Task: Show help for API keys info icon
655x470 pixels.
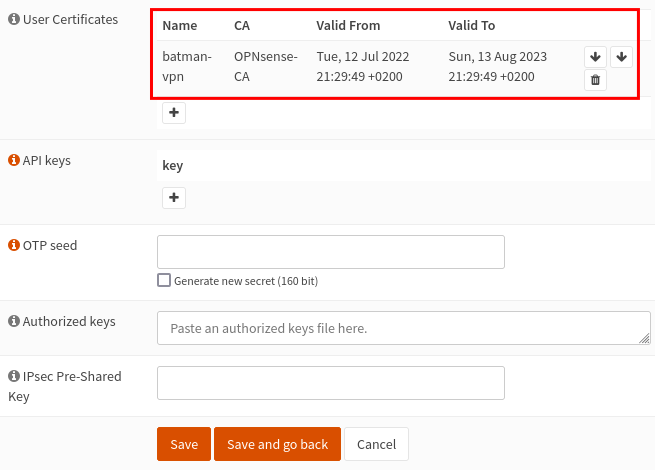Action: [x=14, y=160]
